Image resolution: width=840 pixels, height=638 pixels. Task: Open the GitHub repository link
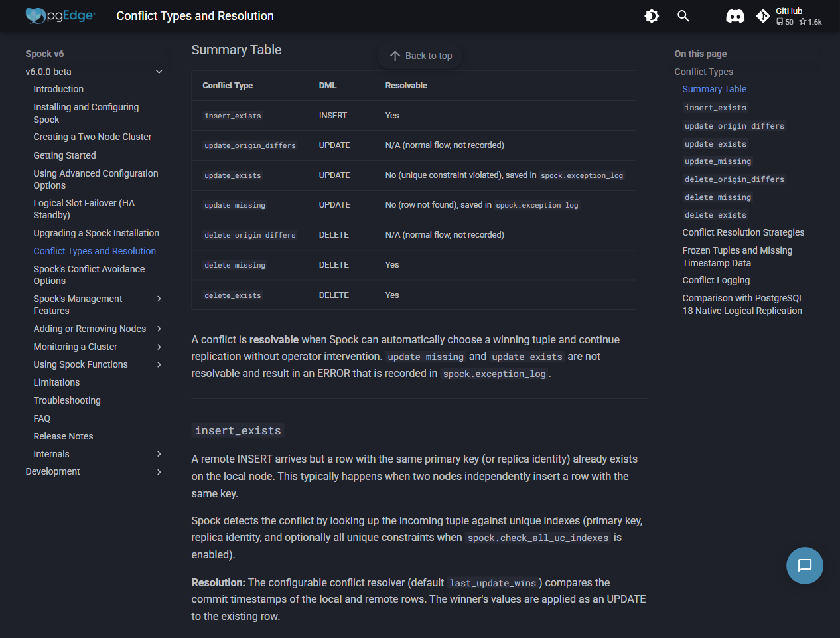click(x=790, y=16)
